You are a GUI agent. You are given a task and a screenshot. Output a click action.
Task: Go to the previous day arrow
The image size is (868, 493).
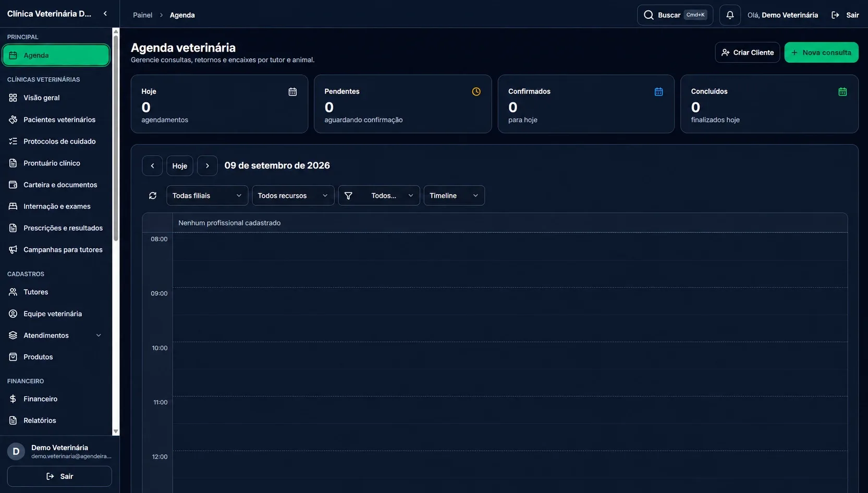(x=152, y=166)
